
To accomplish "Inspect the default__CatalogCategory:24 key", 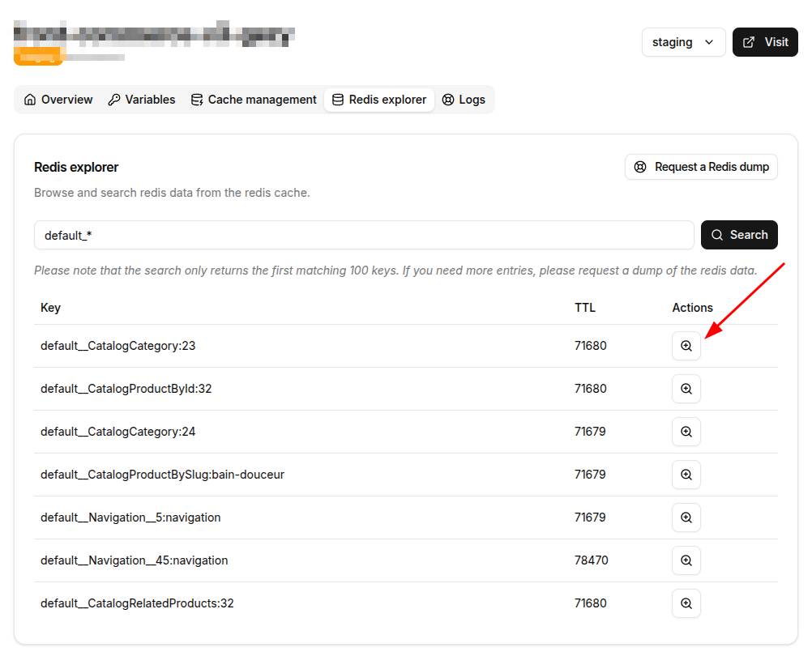I will [x=686, y=432].
